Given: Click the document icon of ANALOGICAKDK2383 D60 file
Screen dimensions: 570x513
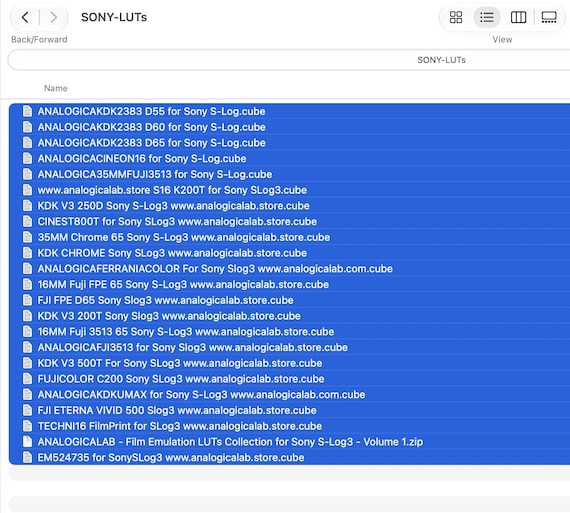Looking at the screenshot, I should pyautogui.click(x=27, y=127).
